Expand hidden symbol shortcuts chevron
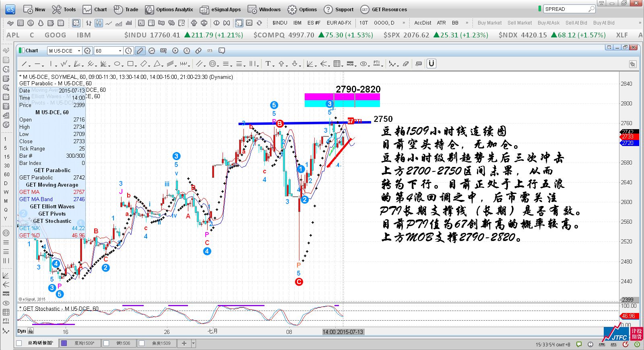 (x=404, y=23)
